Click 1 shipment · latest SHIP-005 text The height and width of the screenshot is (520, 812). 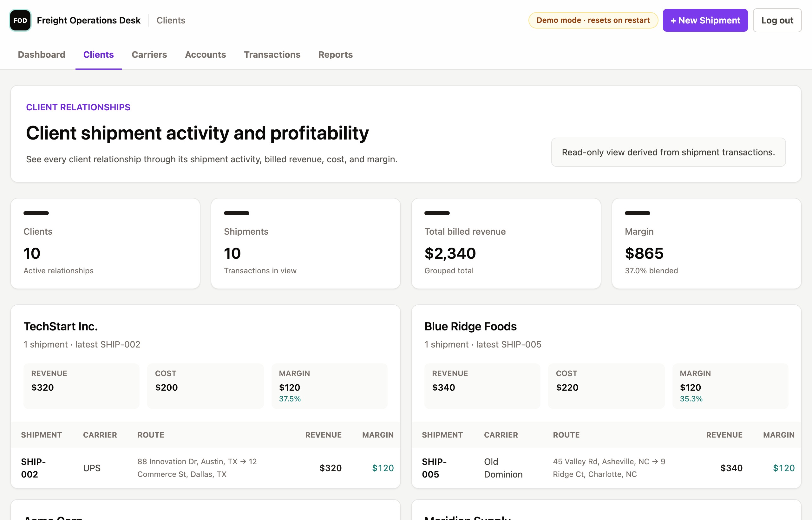coord(483,344)
